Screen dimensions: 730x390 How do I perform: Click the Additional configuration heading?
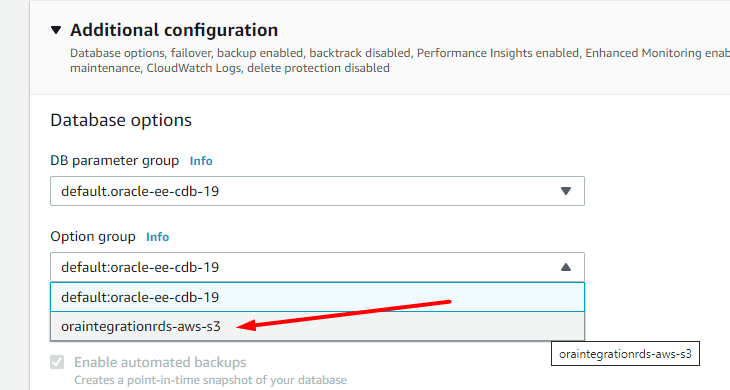click(x=174, y=30)
